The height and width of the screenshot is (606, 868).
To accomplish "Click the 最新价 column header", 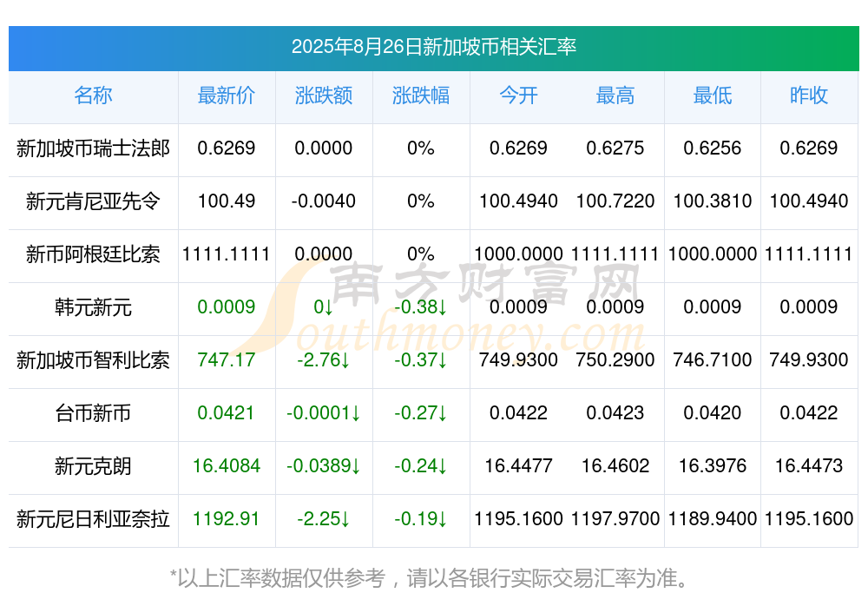I will pyautogui.click(x=227, y=96).
